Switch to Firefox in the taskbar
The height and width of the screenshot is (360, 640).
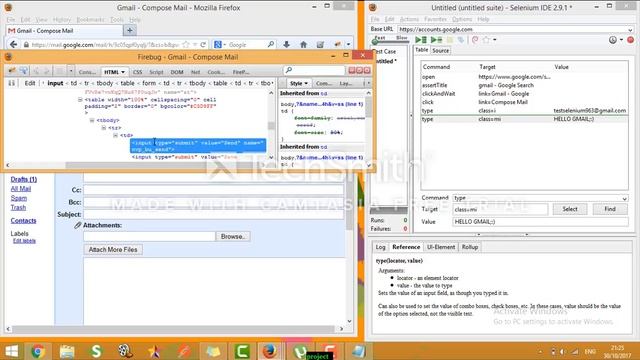coord(269,351)
